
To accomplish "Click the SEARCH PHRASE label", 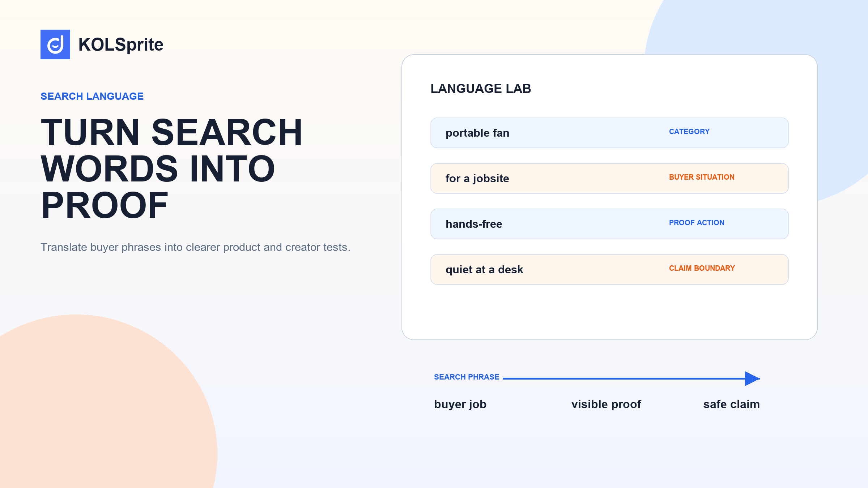I will coord(467,377).
